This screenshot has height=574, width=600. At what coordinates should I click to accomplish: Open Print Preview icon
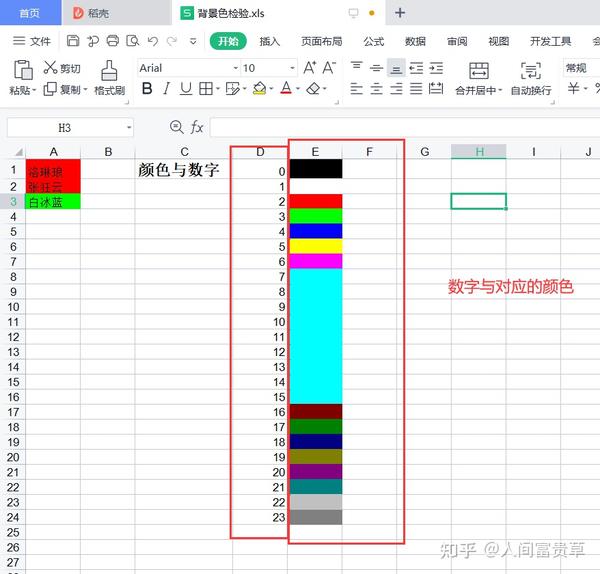(x=132, y=41)
